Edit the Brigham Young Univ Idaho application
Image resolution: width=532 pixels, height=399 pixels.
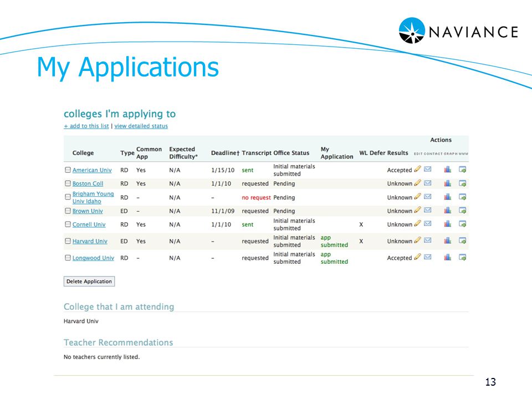point(418,196)
